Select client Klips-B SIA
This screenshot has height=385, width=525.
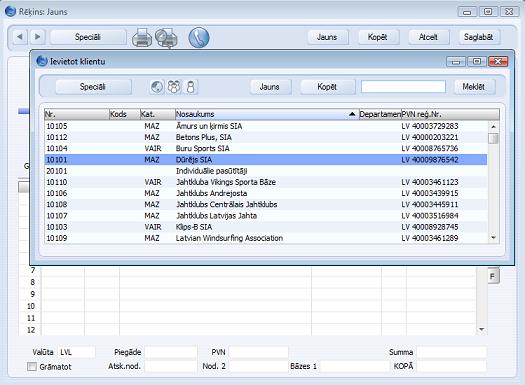tap(266, 227)
